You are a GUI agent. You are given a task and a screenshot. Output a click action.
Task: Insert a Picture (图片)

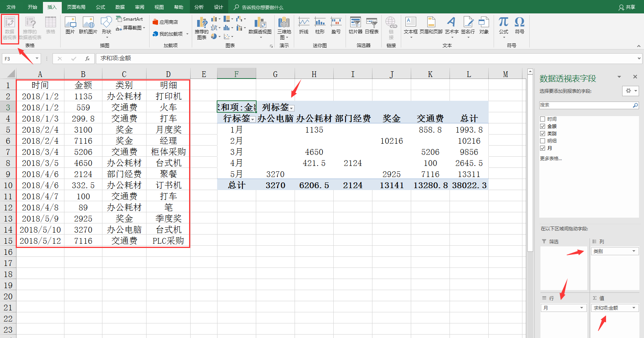point(70,26)
